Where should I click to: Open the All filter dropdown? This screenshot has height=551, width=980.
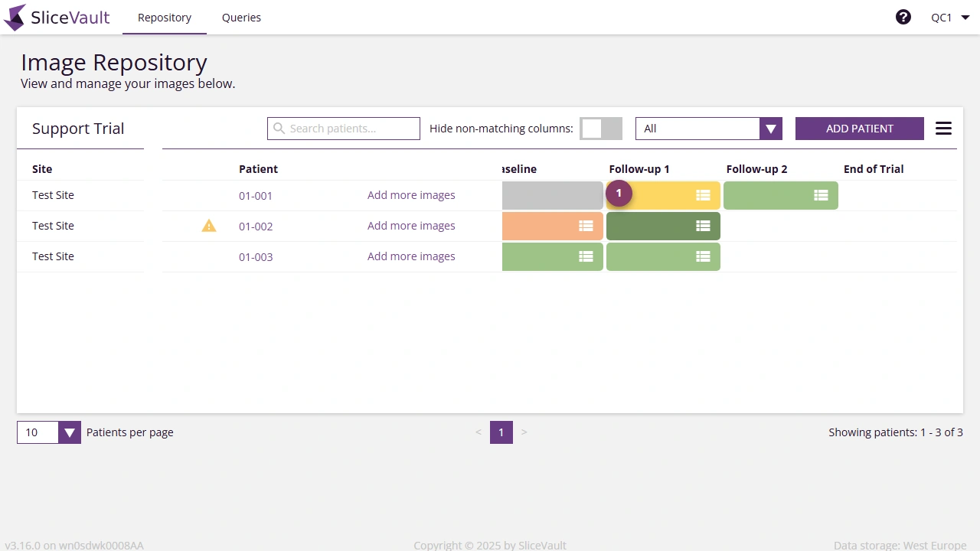tap(770, 128)
